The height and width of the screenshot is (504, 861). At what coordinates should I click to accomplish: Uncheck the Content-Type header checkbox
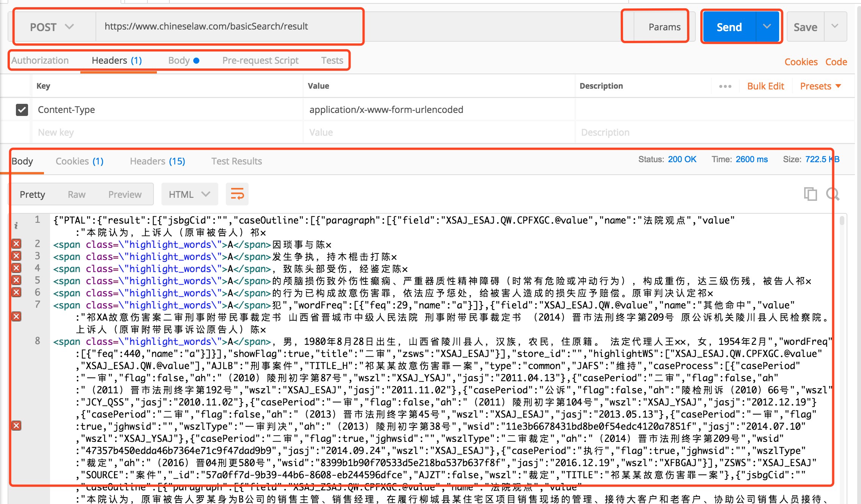click(22, 110)
